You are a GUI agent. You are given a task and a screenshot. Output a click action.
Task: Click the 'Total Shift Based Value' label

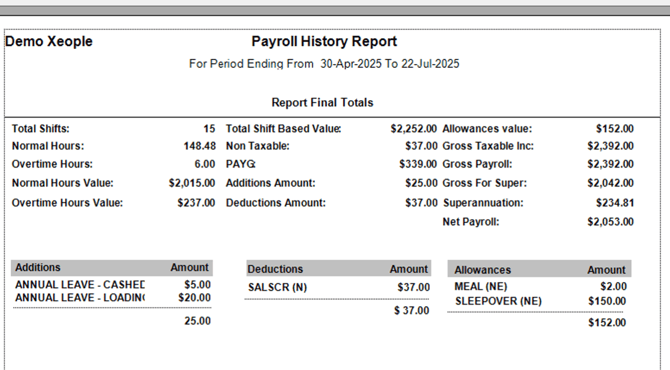tap(283, 129)
